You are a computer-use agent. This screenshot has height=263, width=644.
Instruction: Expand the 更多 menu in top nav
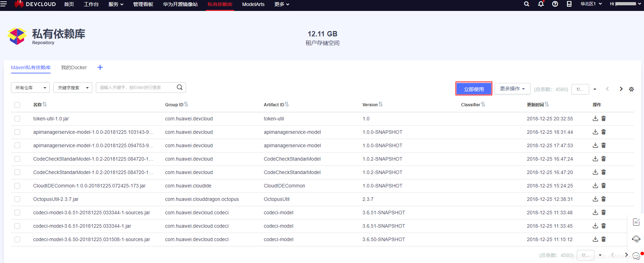tap(282, 4)
